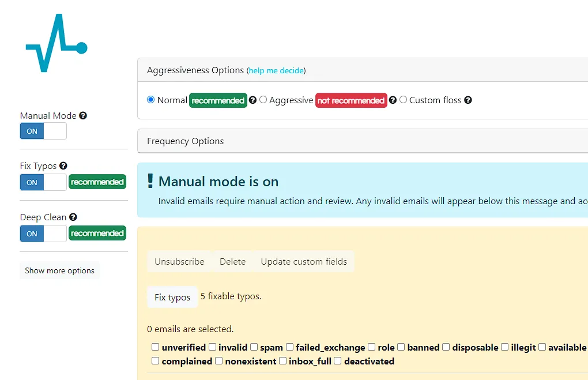The height and width of the screenshot is (380, 588).
Task: Select the Custom floss radio option
Action: point(403,100)
